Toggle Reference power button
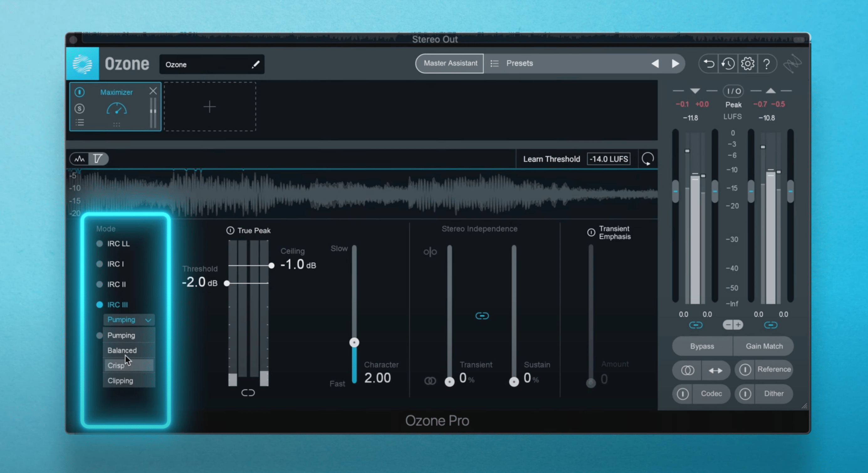 click(x=745, y=370)
